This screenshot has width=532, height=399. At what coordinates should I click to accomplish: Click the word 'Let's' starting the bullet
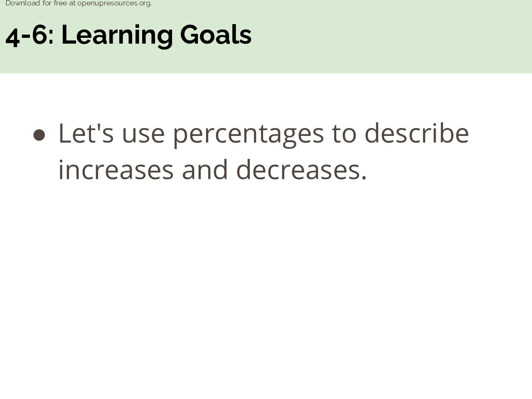(86, 133)
